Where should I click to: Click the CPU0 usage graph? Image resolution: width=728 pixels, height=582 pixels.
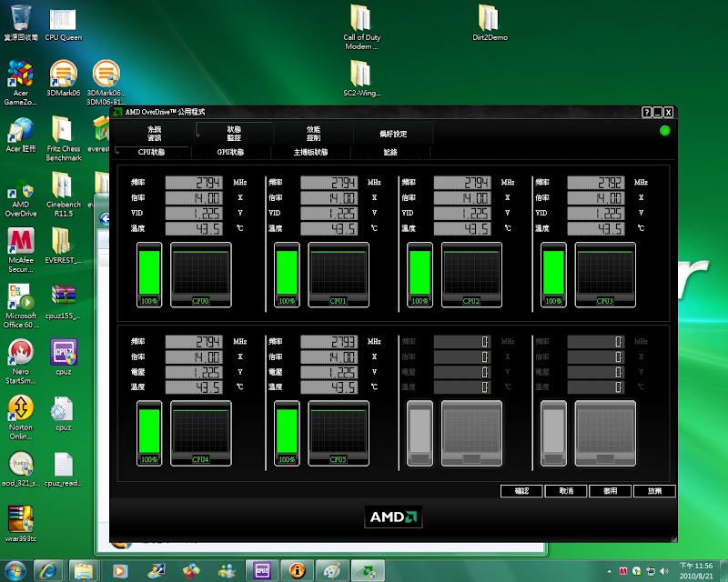[200, 275]
